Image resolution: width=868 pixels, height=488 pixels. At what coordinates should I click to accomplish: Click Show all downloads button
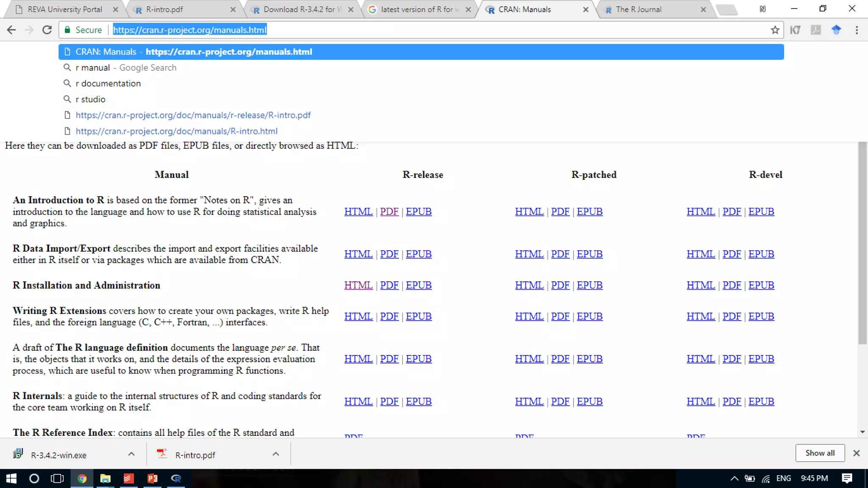(820, 453)
